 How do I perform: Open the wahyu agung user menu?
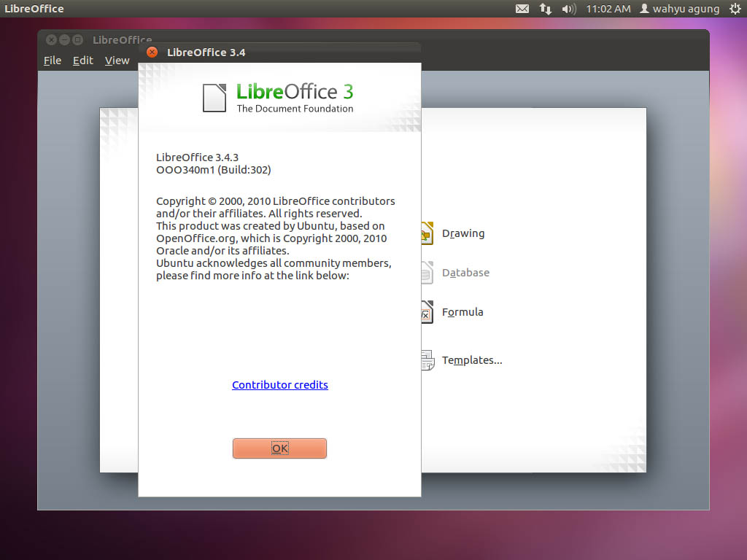(x=679, y=9)
